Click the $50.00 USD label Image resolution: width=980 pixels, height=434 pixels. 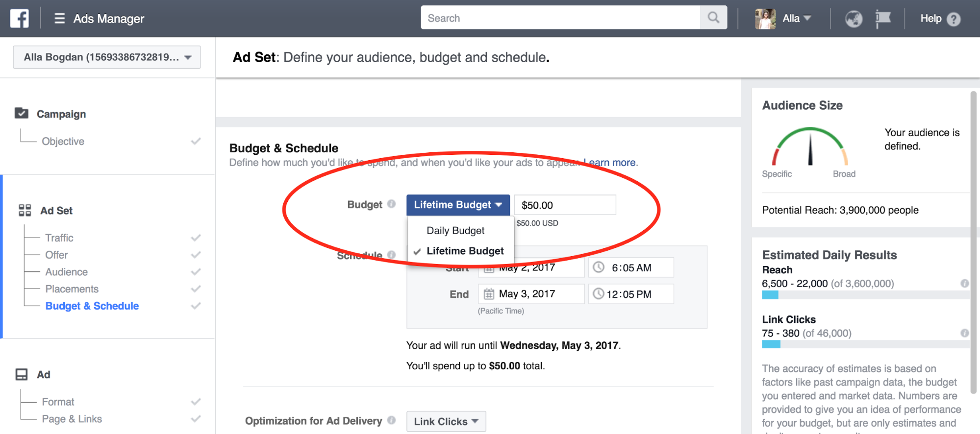(x=537, y=223)
